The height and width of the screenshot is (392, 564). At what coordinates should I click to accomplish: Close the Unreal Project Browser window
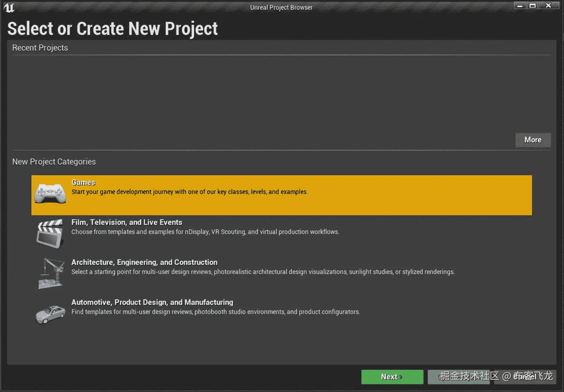coord(548,6)
